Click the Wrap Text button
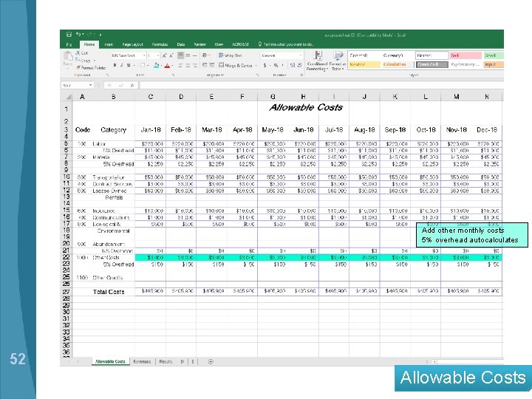This screenshot has width=532, height=399. 231,55
